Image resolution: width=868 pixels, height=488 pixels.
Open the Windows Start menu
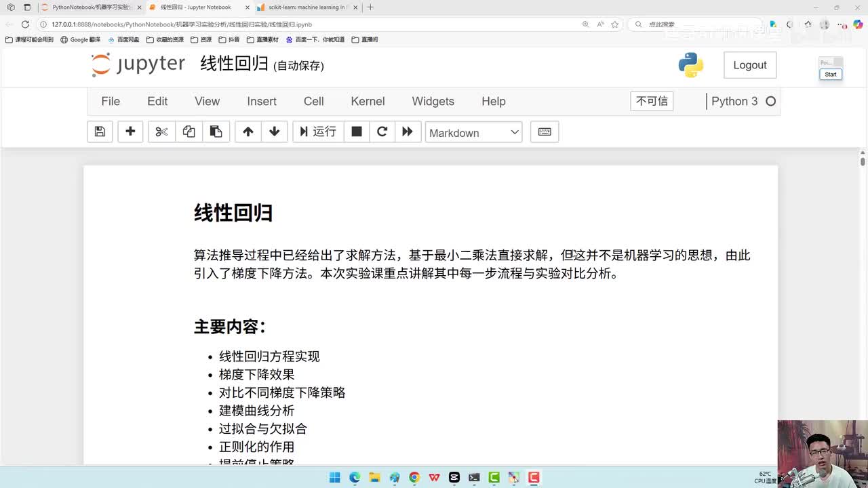334,477
